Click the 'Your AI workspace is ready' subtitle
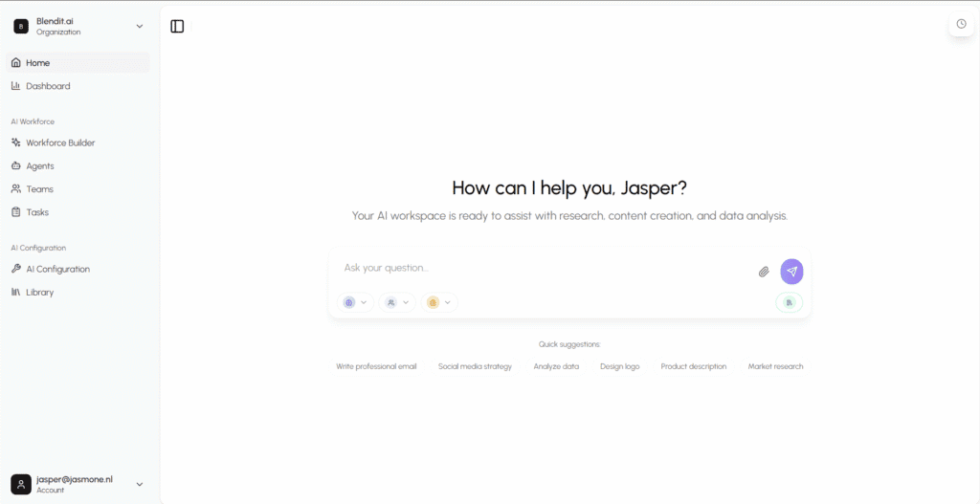Viewport: 980px width, 504px height. [569, 216]
